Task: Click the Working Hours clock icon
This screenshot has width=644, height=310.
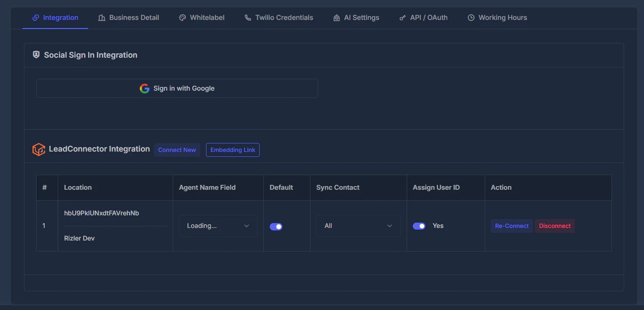Action: click(x=471, y=18)
